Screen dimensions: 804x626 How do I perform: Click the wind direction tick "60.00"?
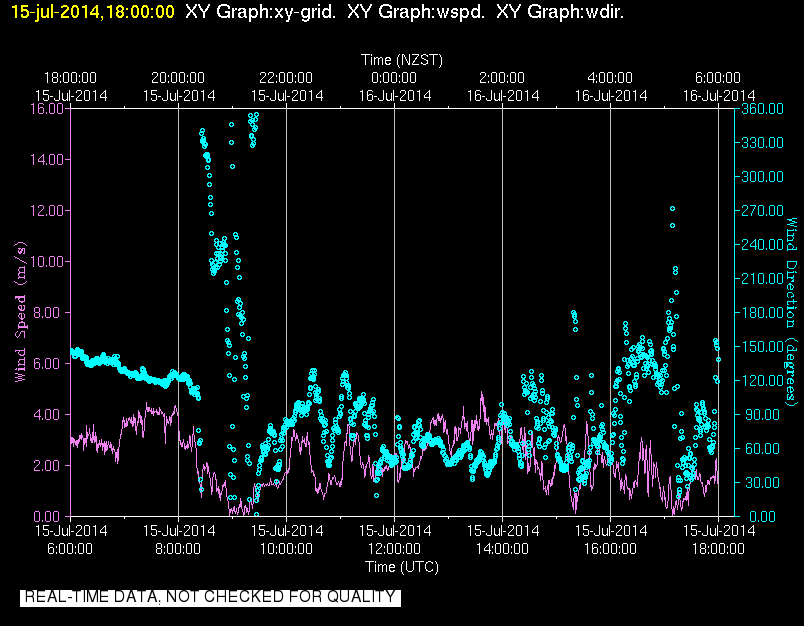pyautogui.click(x=760, y=449)
